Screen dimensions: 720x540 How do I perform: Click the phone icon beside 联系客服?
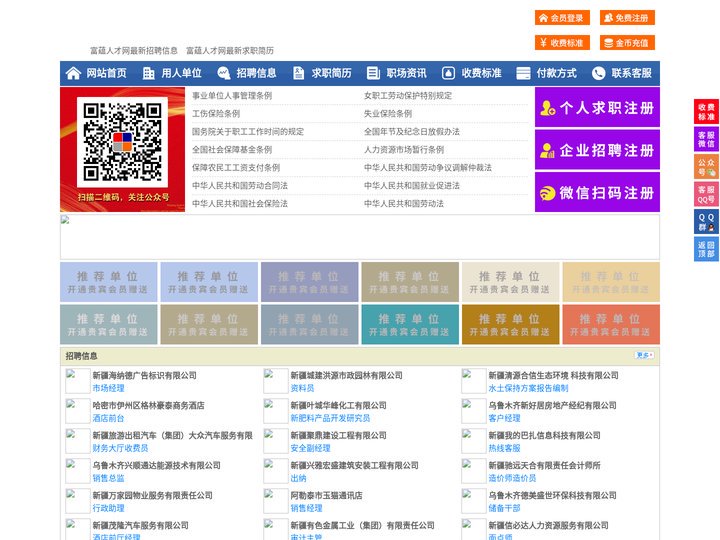point(598,73)
